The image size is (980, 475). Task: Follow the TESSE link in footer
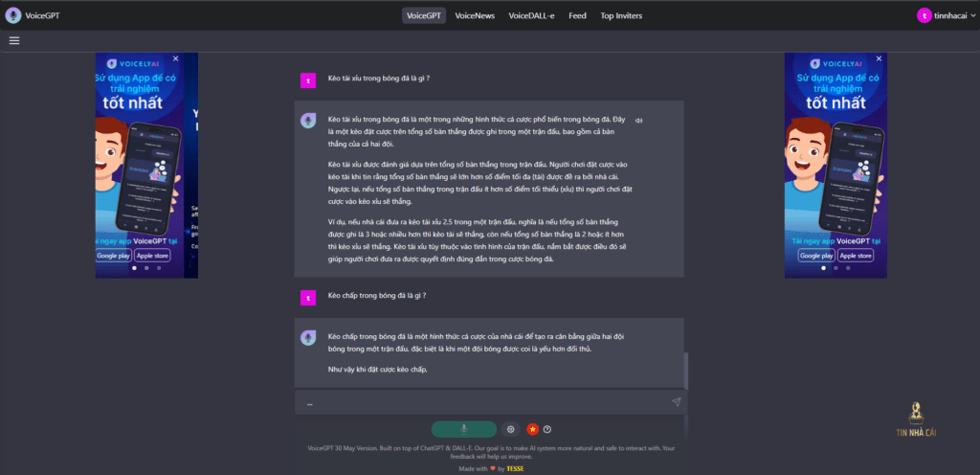pyautogui.click(x=515, y=468)
